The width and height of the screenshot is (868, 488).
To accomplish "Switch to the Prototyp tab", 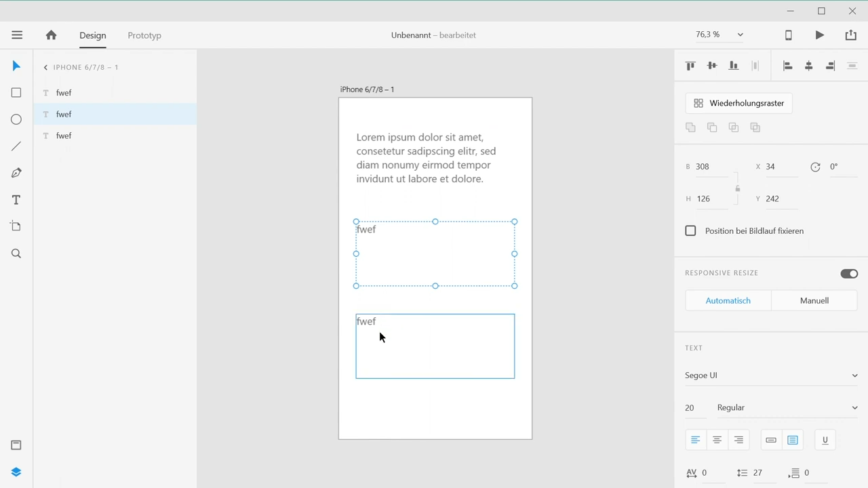I will pyautogui.click(x=144, y=35).
